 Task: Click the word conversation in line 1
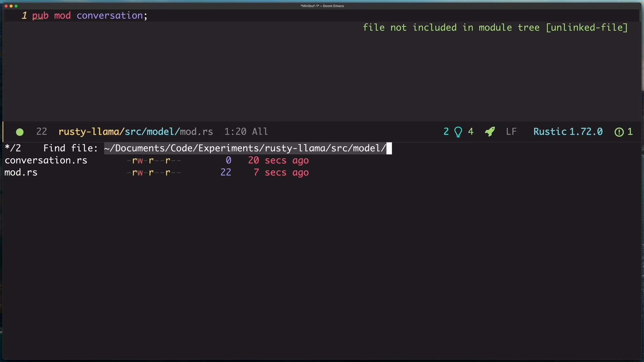(x=110, y=16)
